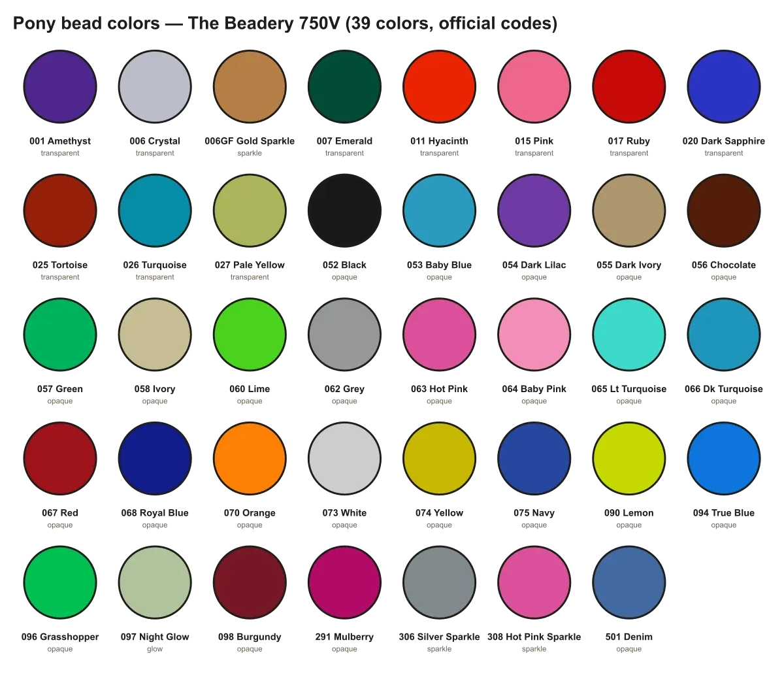
Task: Select the 001 Amethyst color swatch
Action: (x=60, y=87)
